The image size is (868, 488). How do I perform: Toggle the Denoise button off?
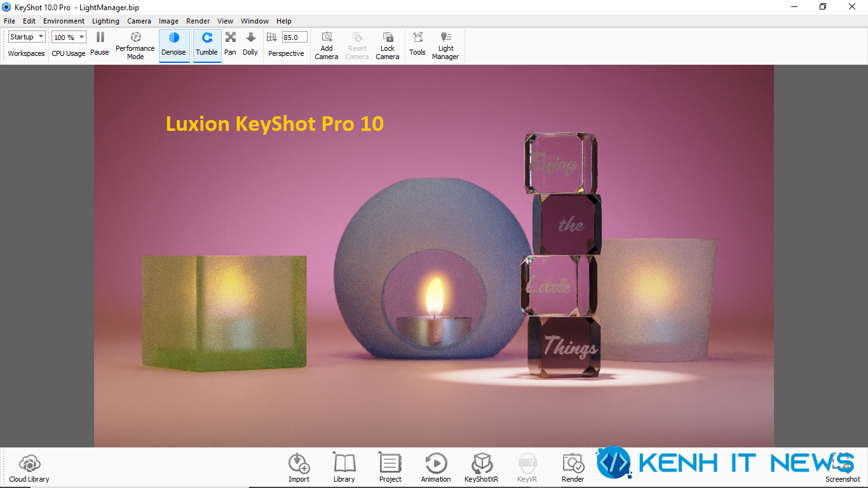point(173,44)
